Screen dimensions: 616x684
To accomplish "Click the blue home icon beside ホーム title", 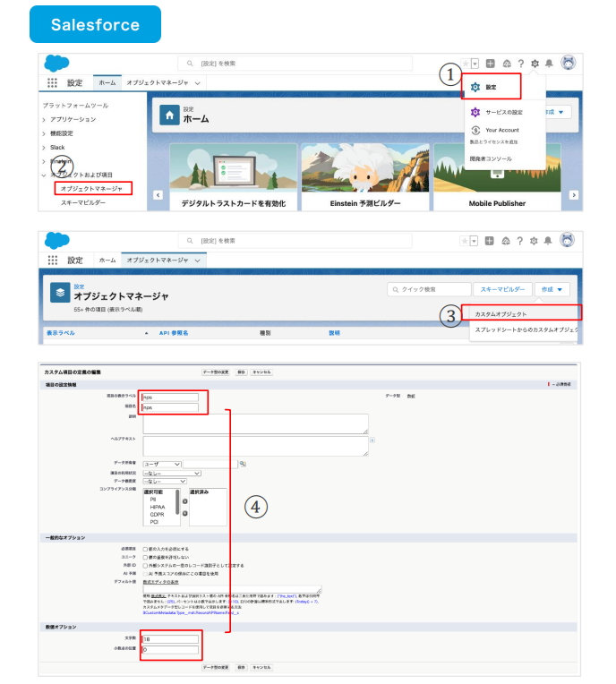I will (x=170, y=115).
